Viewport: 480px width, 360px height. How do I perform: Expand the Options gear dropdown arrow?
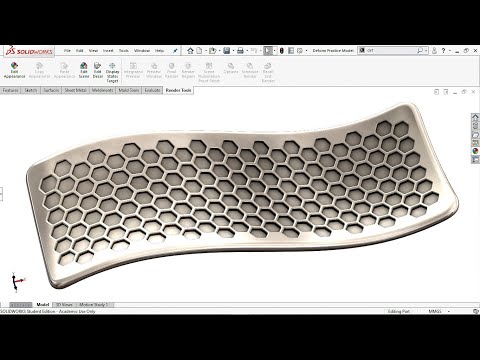pos(306,51)
